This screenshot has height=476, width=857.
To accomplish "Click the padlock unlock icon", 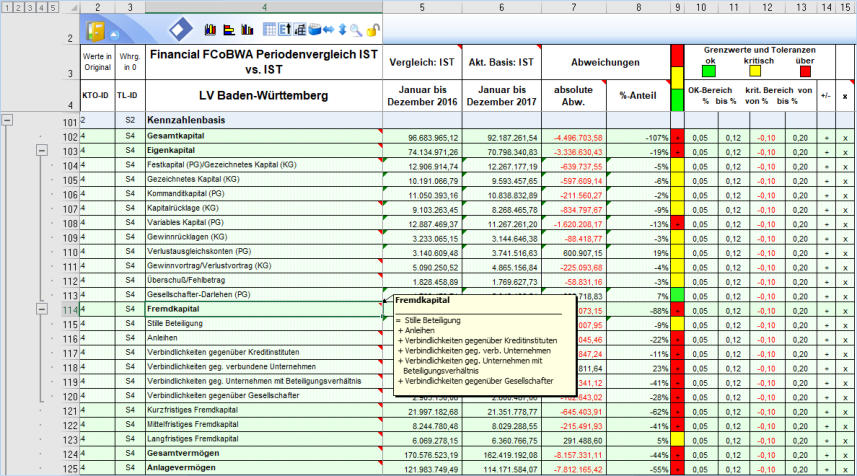I will [x=372, y=30].
